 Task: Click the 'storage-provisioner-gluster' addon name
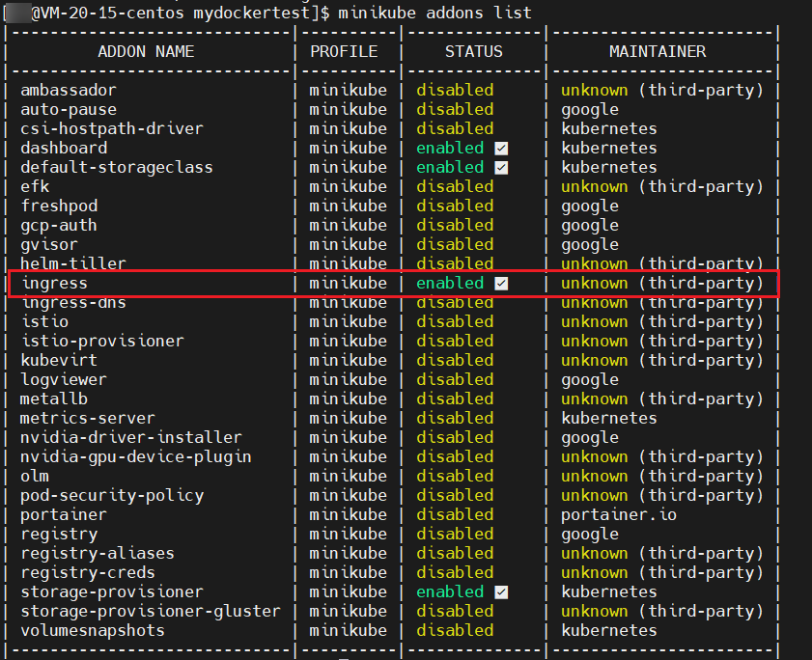tap(151, 612)
